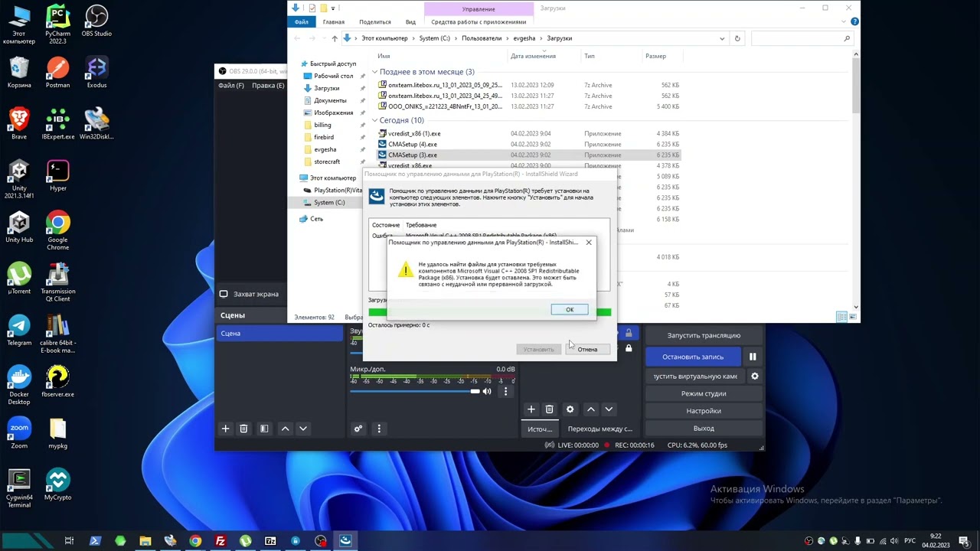The height and width of the screenshot is (551, 980).
Task: Switch to Переходы между сценами tab in OBS
Action: click(x=600, y=429)
